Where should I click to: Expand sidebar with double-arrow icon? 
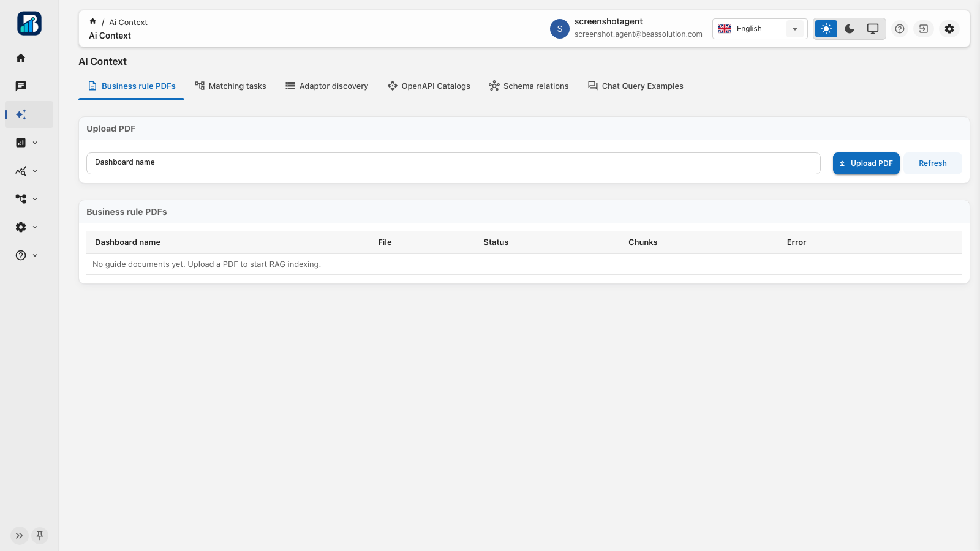(20, 536)
